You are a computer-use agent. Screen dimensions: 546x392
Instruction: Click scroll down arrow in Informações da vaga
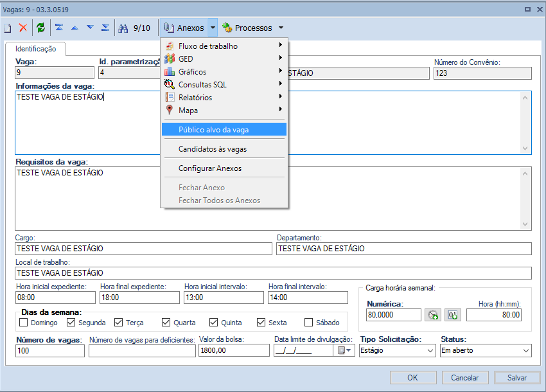525,149
